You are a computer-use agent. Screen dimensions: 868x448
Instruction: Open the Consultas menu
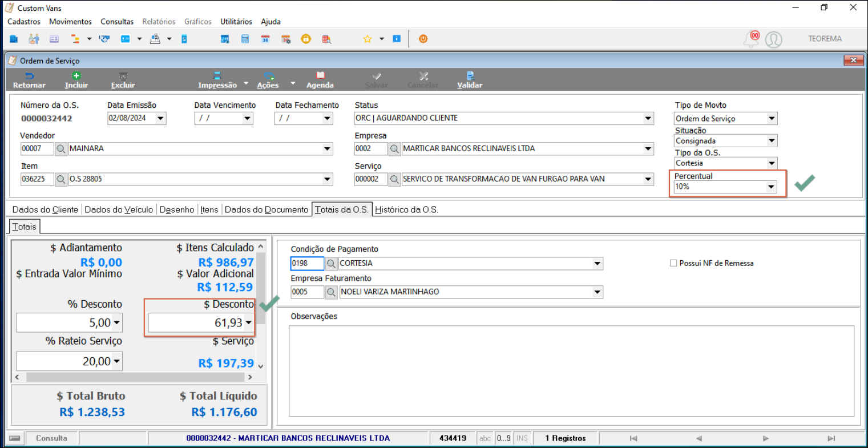[x=117, y=22]
